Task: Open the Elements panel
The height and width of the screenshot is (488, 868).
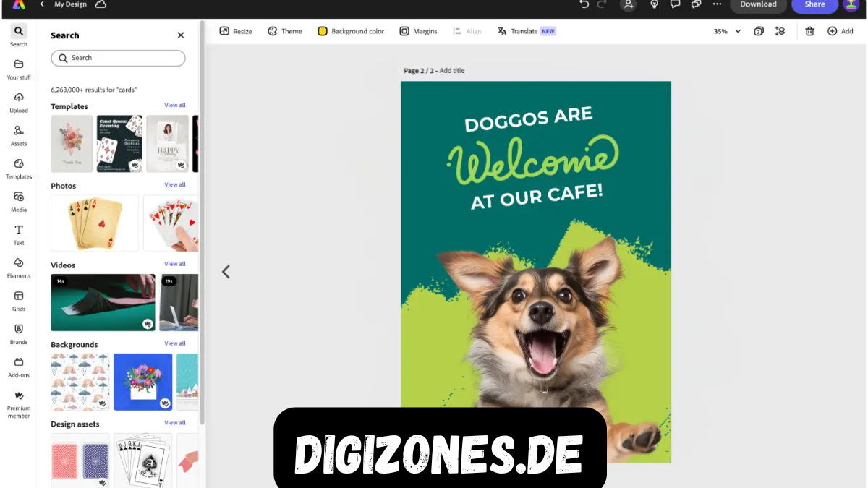Action: point(19,267)
